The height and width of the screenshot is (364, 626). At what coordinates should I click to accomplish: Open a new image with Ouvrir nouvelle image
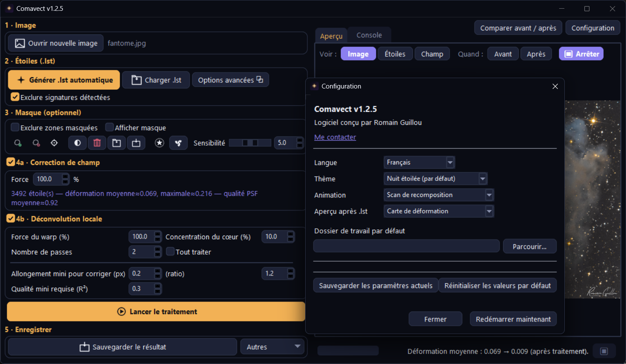pyautogui.click(x=56, y=43)
